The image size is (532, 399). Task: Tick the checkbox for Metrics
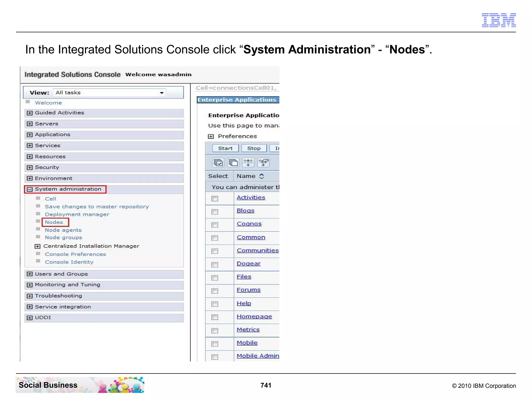(215, 331)
